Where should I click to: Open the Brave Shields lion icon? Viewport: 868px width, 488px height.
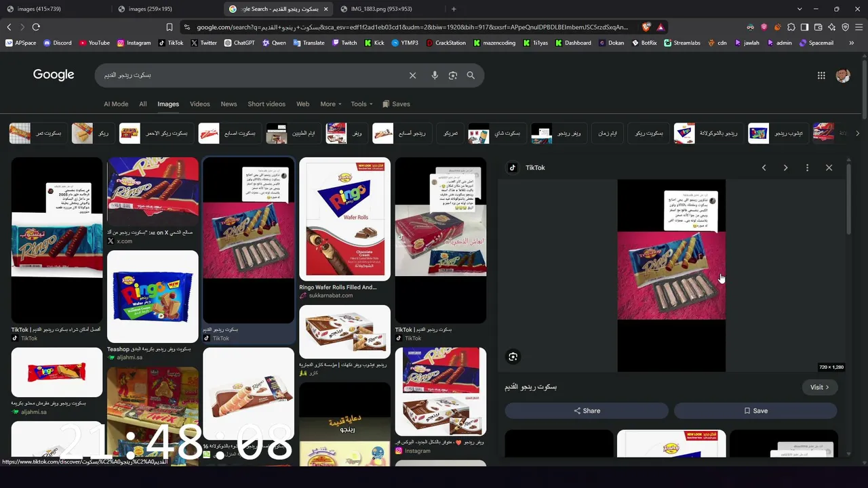(x=646, y=27)
